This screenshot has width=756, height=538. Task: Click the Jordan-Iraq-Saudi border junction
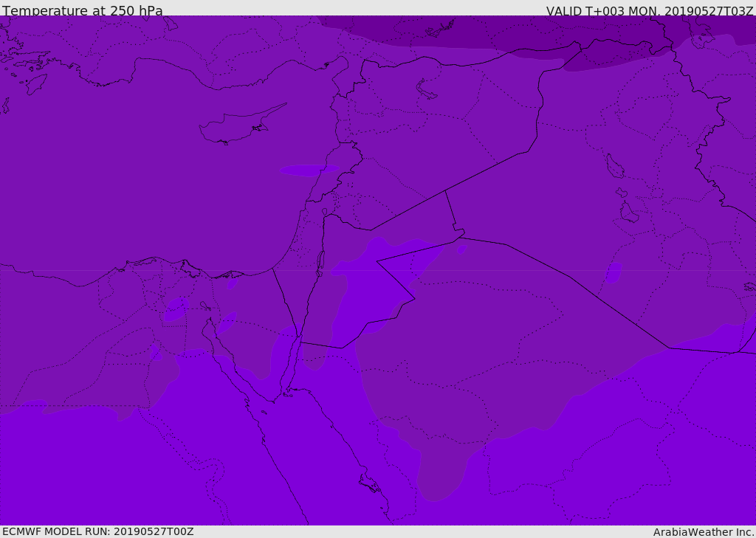(x=459, y=237)
